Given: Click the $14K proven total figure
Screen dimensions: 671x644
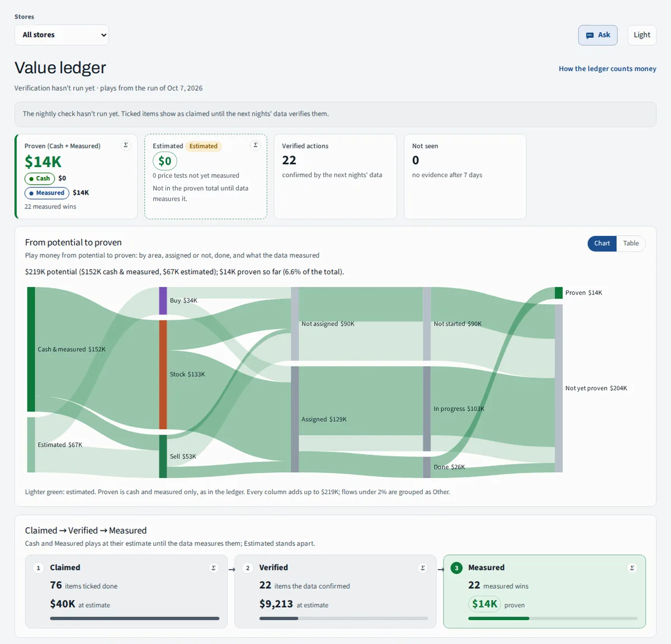Looking at the screenshot, I should [43, 162].
